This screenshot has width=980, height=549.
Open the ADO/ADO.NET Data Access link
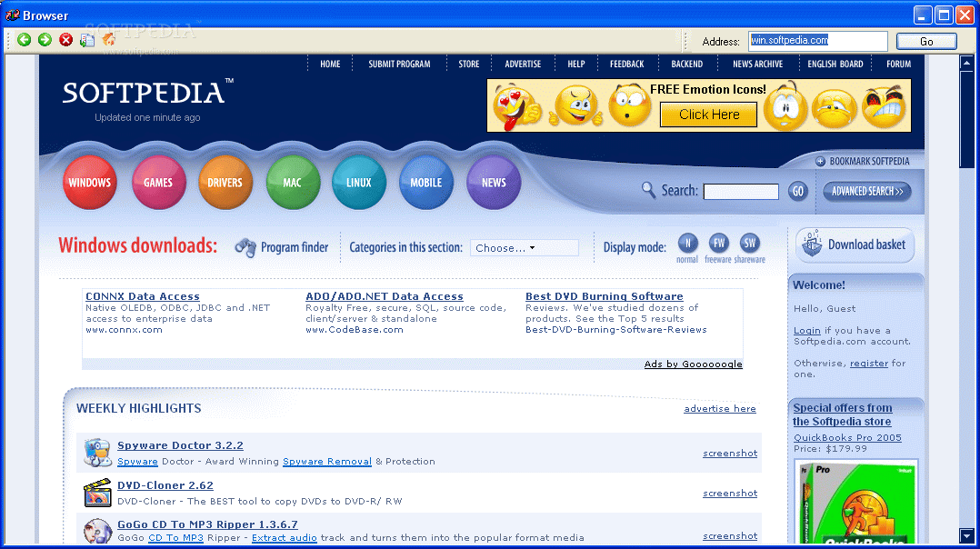pos(385,296)
